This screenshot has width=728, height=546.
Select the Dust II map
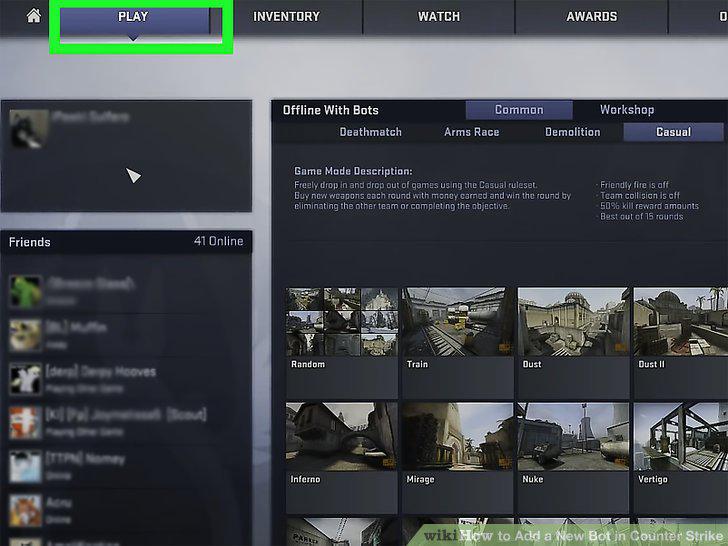pos(681,322)
